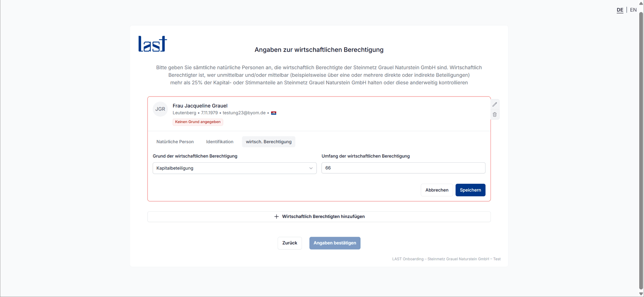
Task: Click Wirtschaftlich Berechtigten hinzufügen
Action: point(323,216)
